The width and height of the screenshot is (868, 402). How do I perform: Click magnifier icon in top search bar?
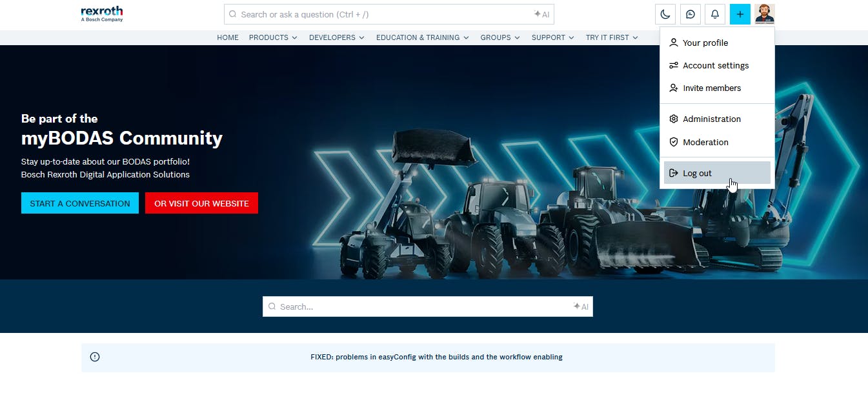tap(233, 14)
